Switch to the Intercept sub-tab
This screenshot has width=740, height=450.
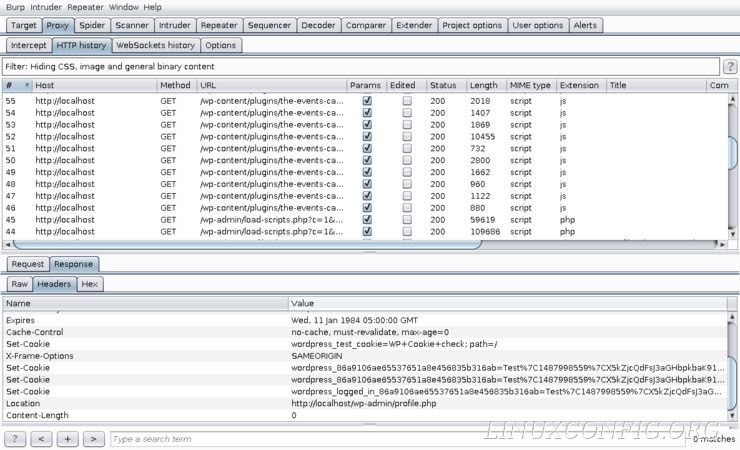[x=28, y=45]
